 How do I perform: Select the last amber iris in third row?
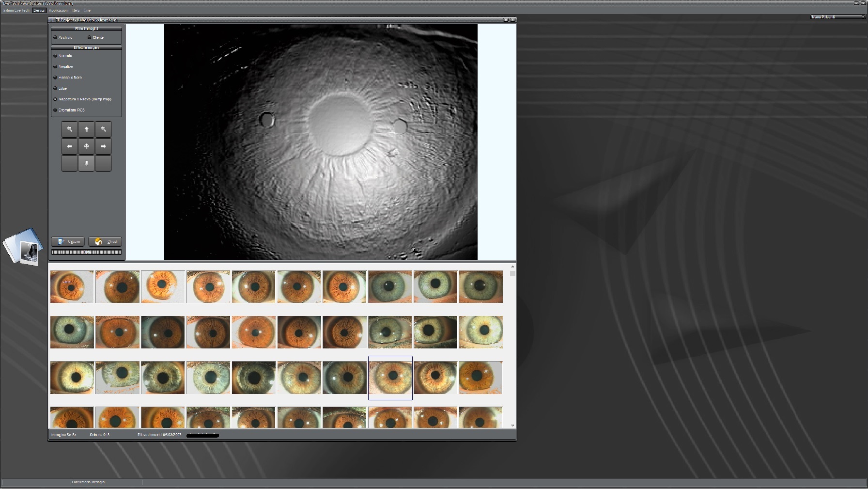point(481,378)
